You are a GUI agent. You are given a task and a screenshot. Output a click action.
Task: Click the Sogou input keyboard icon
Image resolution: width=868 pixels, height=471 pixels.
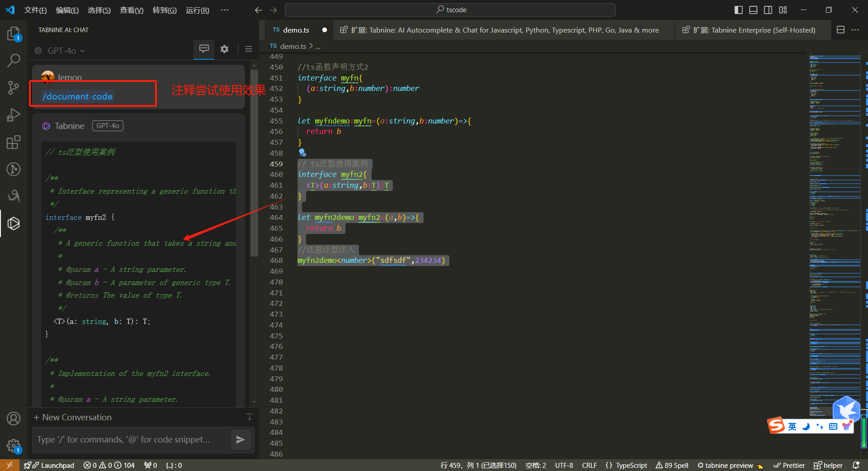pos(833,426)
